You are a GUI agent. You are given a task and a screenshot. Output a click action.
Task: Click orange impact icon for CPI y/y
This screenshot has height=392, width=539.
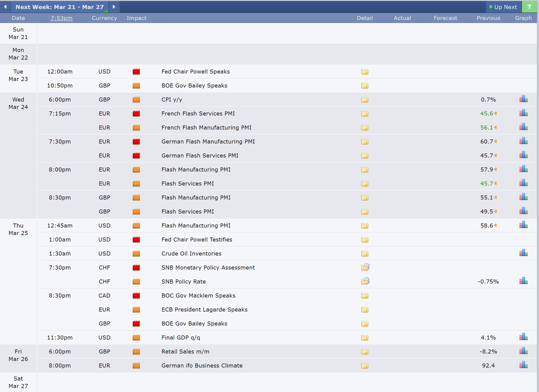click(x=136, y=99)
